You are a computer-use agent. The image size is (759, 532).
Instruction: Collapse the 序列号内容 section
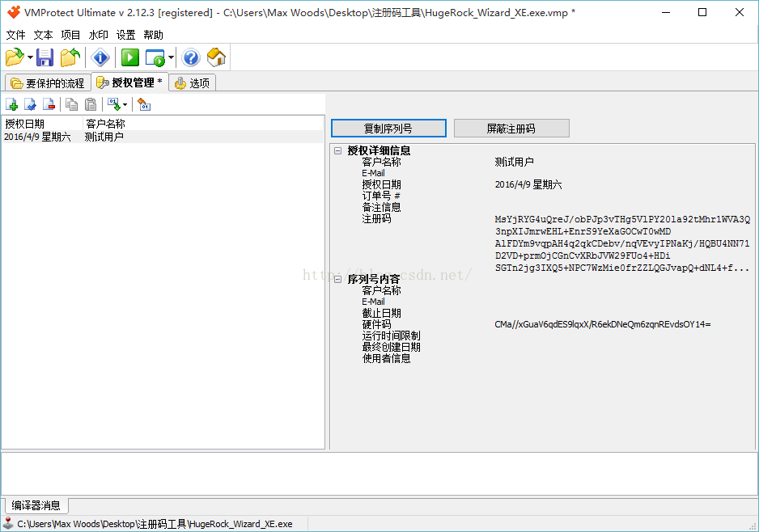(338, 280)
